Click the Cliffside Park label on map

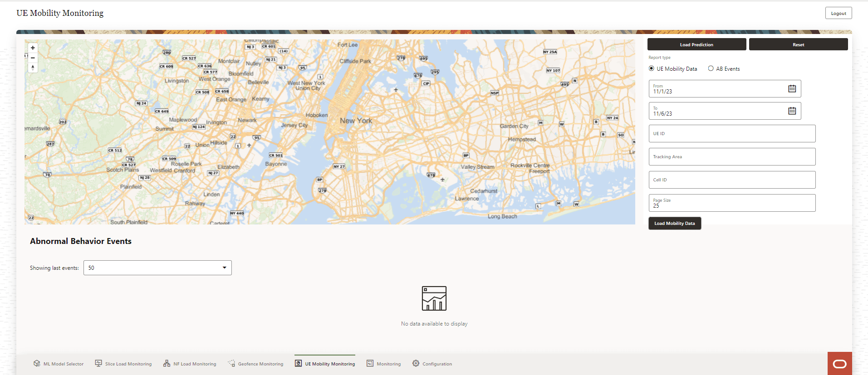click(355, 61)
